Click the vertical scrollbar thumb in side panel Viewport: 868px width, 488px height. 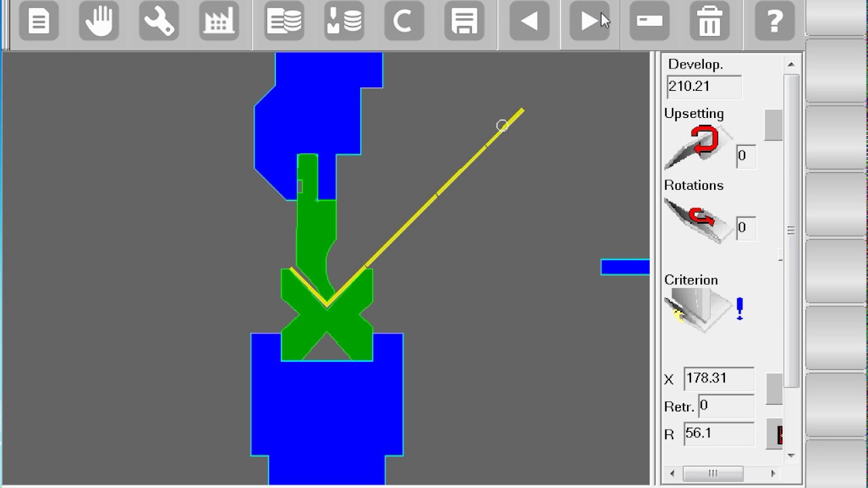click(791, 230)
